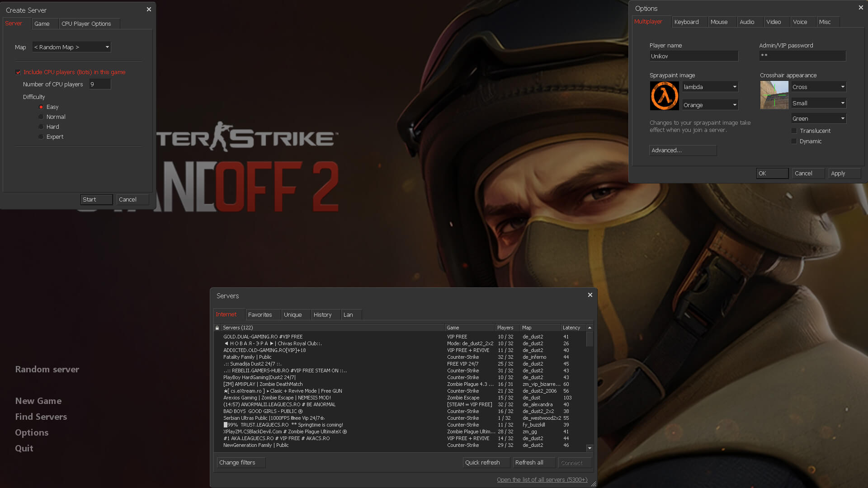868x488 pixels.
Task: Enable Dynamic crosshair checkbox
Action: coord(794,141)
